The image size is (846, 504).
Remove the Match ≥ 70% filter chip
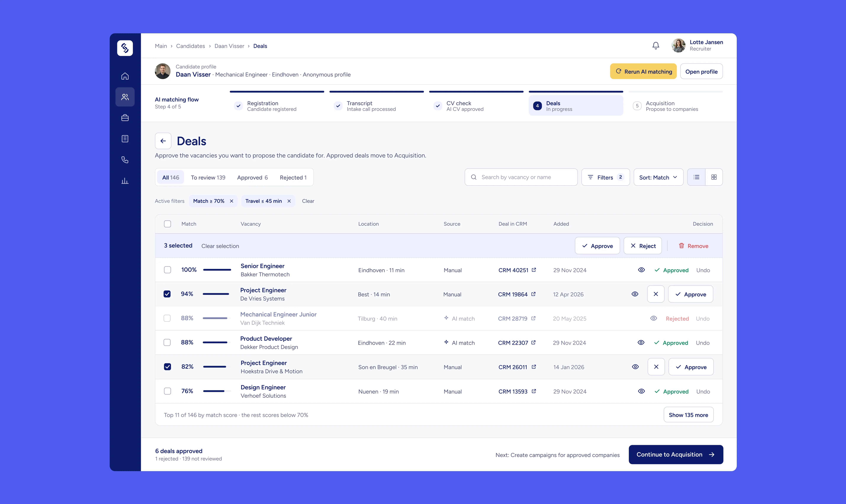pyautogui.click(x=232, y=201)
